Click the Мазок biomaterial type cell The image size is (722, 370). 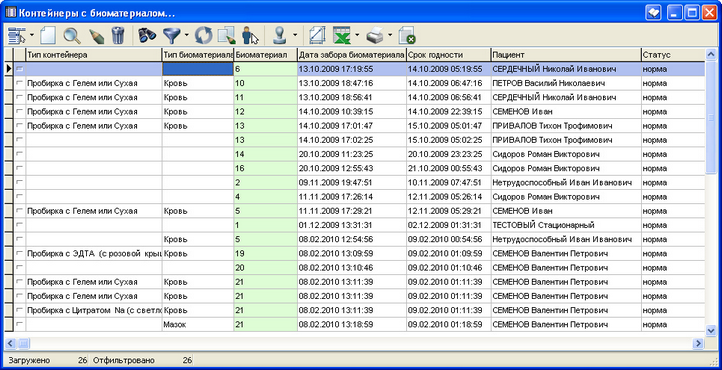[198, 324]
